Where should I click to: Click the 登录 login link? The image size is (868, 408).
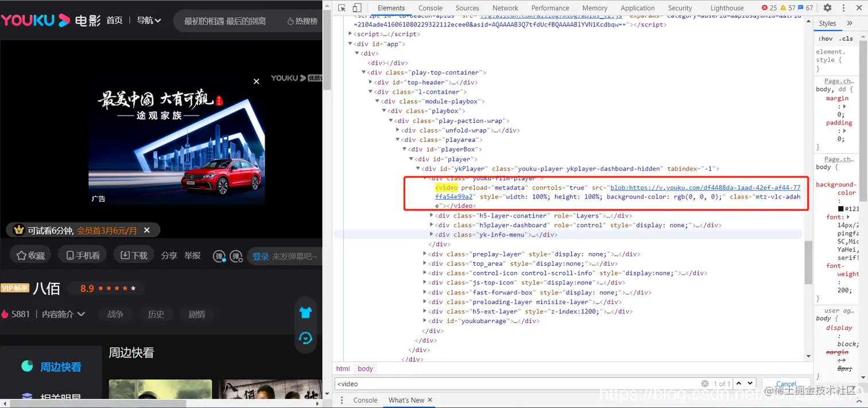tap(261, 257)
